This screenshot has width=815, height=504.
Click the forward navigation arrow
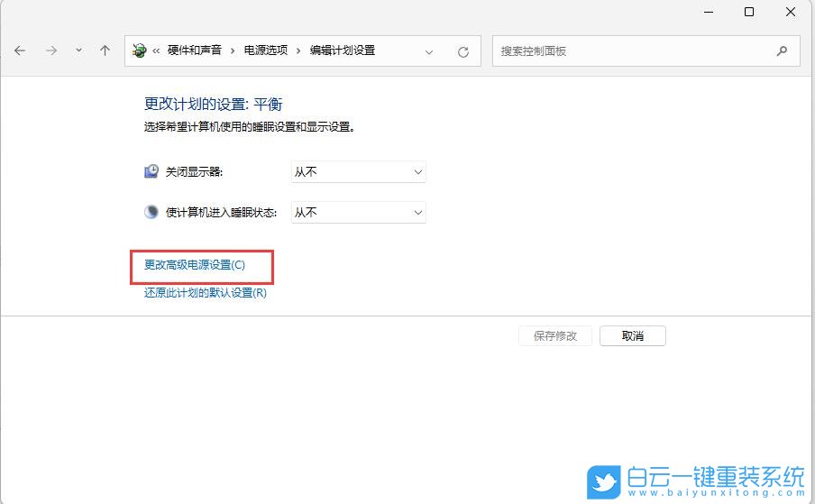point(50,50)
